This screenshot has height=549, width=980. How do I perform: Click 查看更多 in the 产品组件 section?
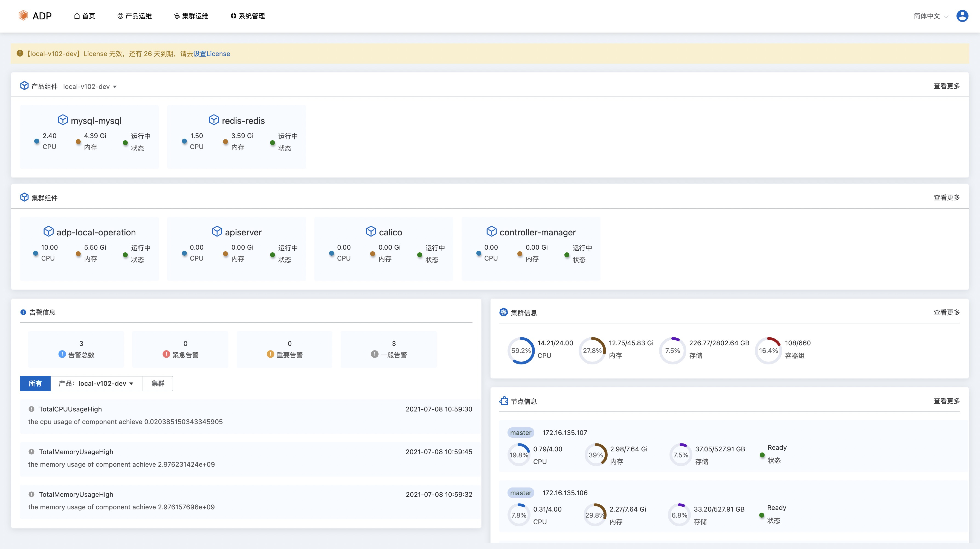point(946,86)
